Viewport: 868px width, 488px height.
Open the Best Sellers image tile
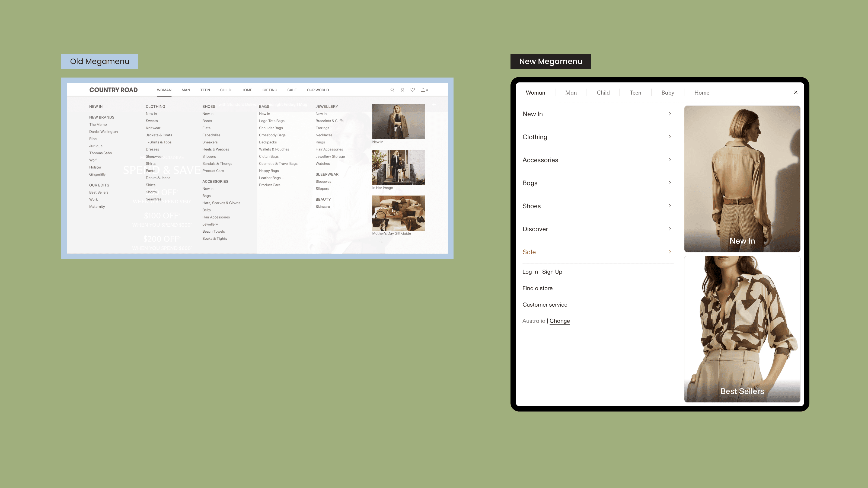coord(742,329)
